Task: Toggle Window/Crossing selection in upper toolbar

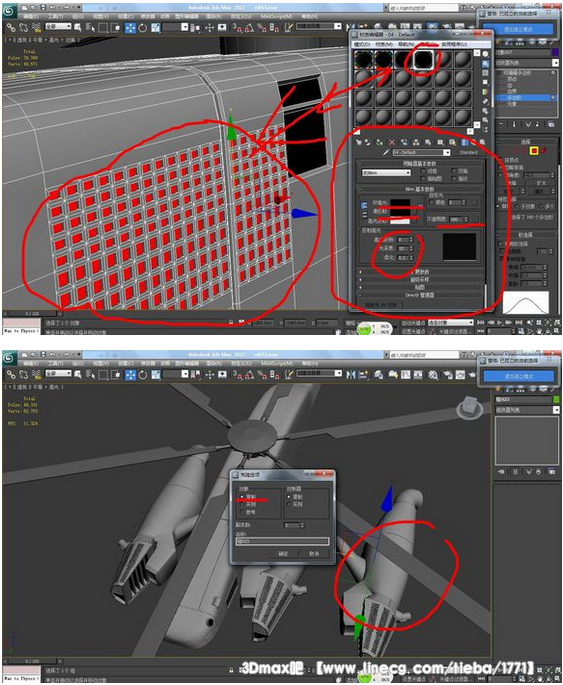Action: 115,28
